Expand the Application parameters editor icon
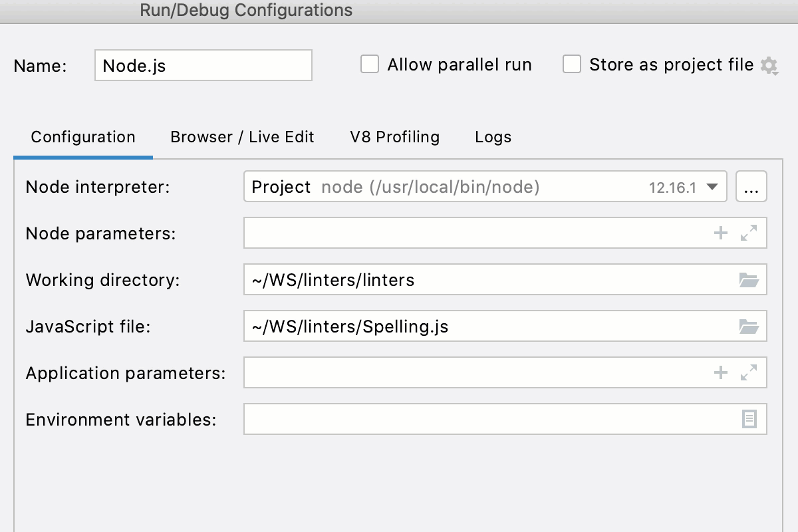Viewport: 798px width, 532px height. [750, 372]
